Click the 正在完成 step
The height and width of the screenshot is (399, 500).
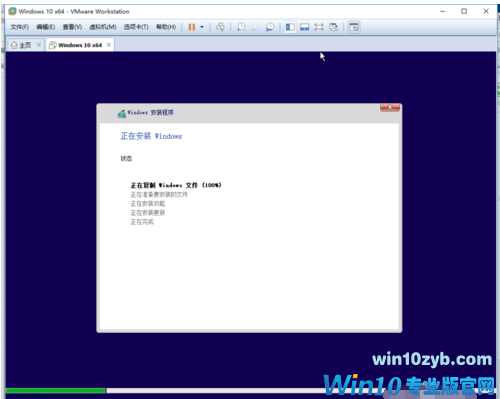(142, 222)
